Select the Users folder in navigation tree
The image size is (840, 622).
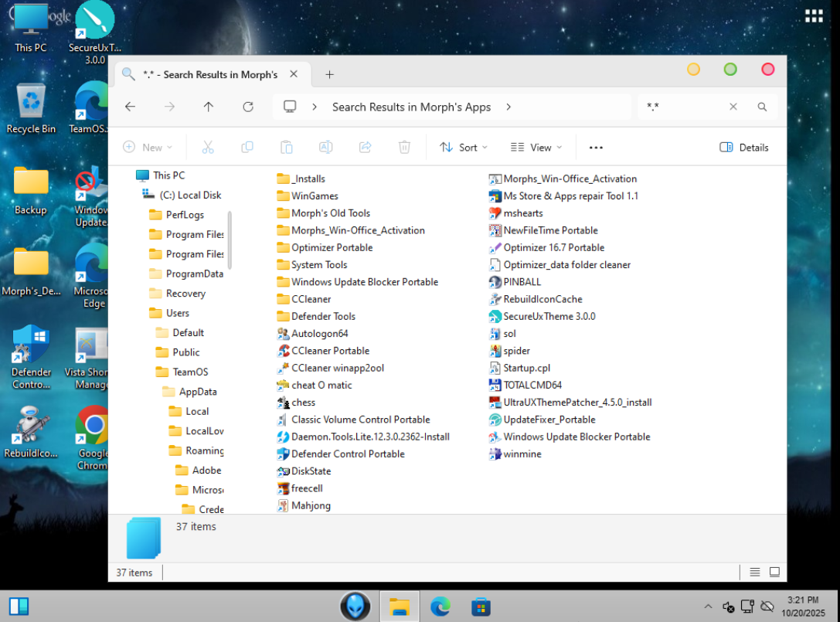tap(177, 313)
